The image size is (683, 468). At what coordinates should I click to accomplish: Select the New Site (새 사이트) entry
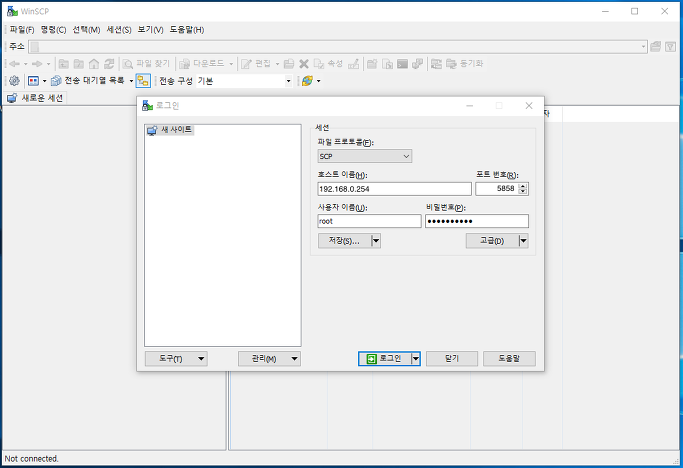[170, 129]
